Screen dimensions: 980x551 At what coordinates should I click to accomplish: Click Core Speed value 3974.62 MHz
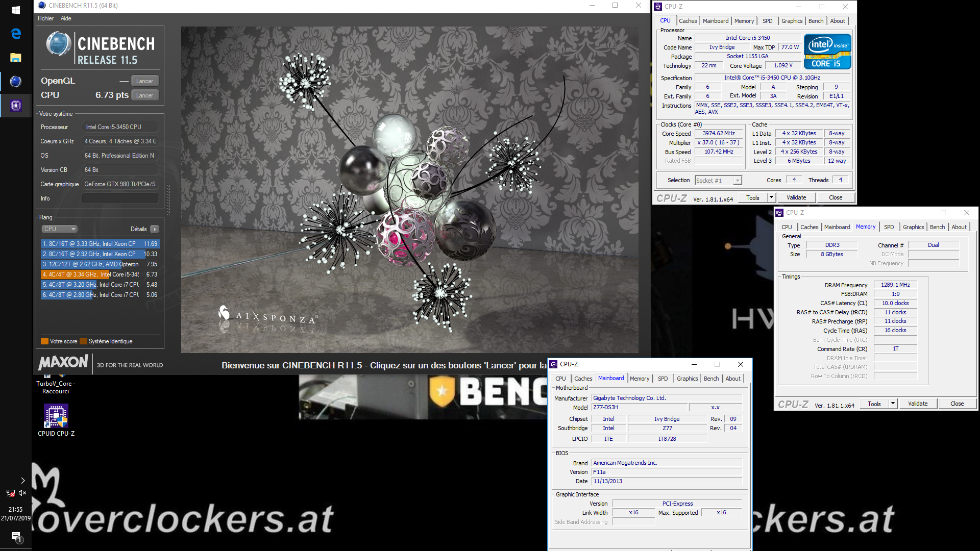pyautogui.click(x=719, y=134)
